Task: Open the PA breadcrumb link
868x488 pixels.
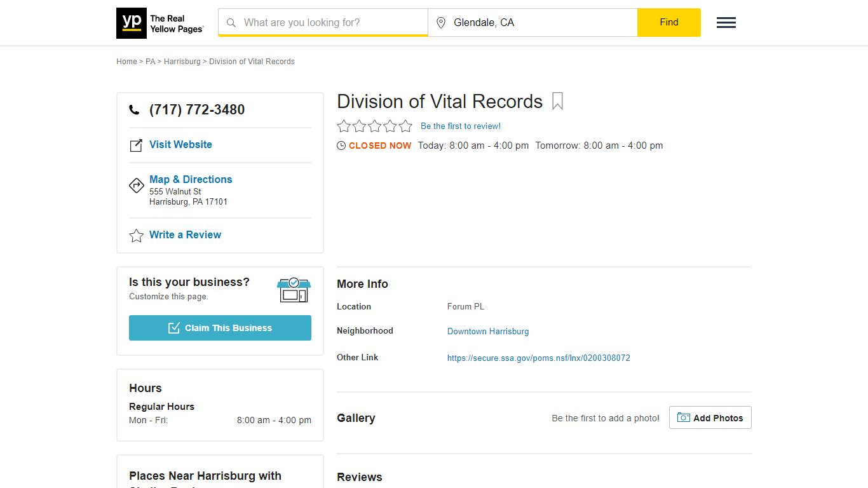Action: click(150, 62)
